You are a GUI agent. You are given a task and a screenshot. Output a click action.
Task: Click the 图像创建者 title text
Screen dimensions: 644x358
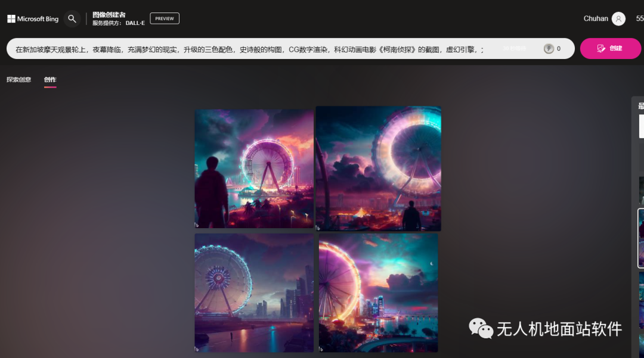click(x=109, y=15)
